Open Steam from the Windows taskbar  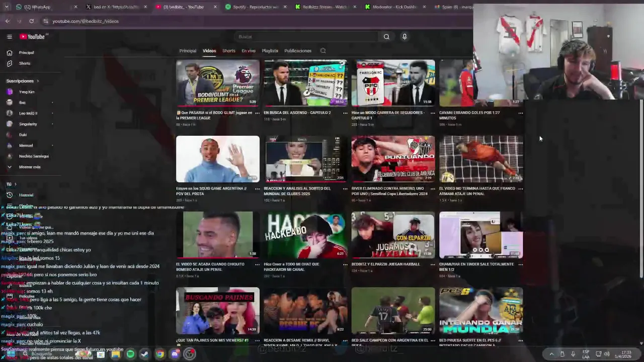coord(145,354)
